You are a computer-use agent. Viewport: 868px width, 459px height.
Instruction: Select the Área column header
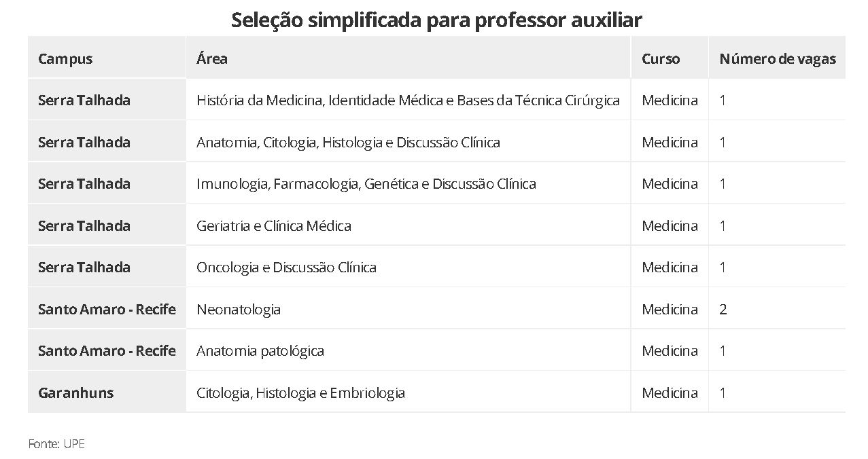click(x=212, y=59)
